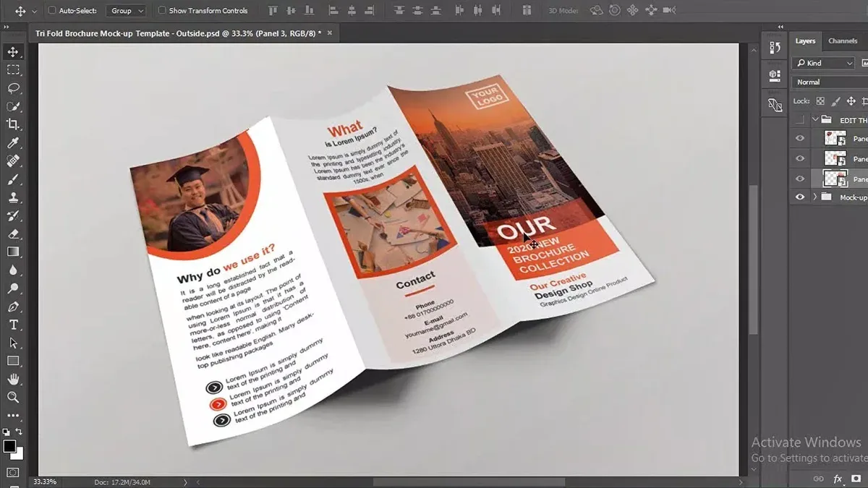Image resolution: width=868 pixels, height=488 pixels.
Task: Collapse the EDIT TH layer group
Action: coord(815,120)
